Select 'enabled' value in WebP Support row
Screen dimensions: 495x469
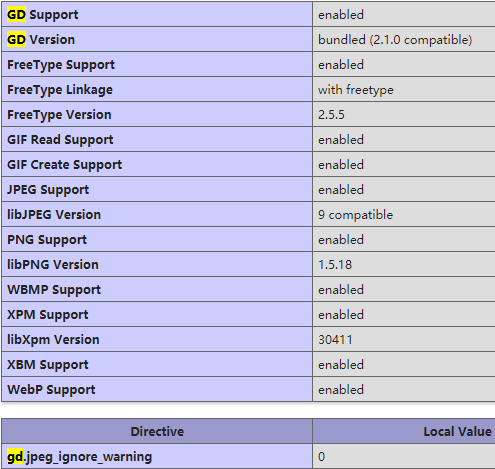341,390
